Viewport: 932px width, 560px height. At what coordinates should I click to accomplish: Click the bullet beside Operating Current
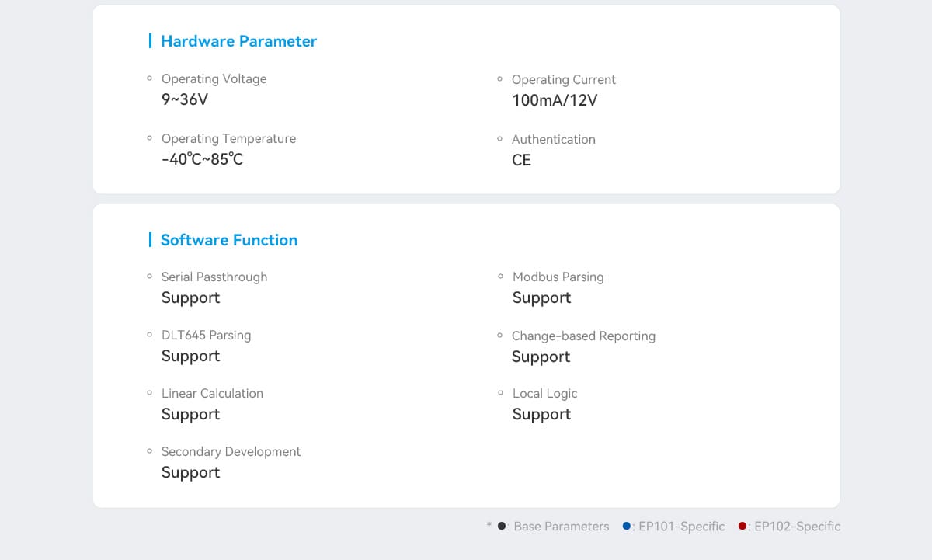tap(500, 79)
